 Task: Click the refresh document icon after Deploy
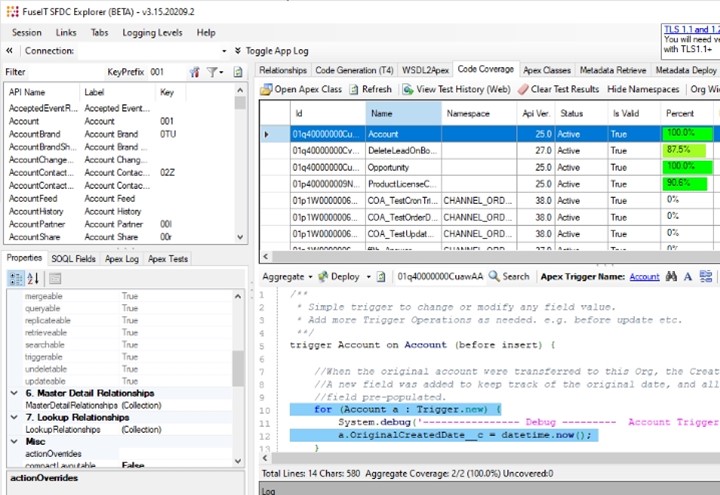pos(381,276)
